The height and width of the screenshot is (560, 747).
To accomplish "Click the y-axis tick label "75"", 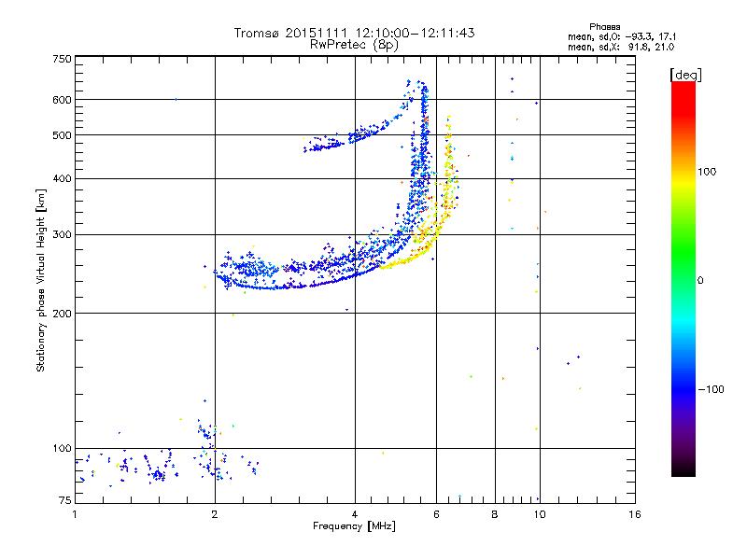I will coord(65,500).
